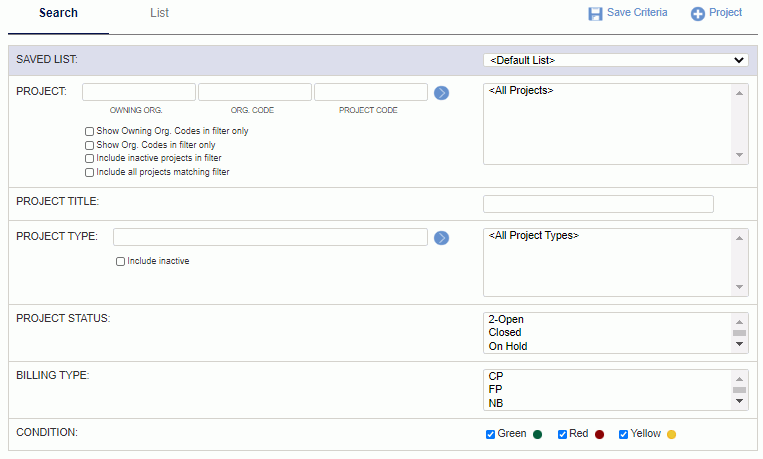Viewport: 763px width, 459px height.
Task: Select All Project Types entry
Action: coord(534,236)
